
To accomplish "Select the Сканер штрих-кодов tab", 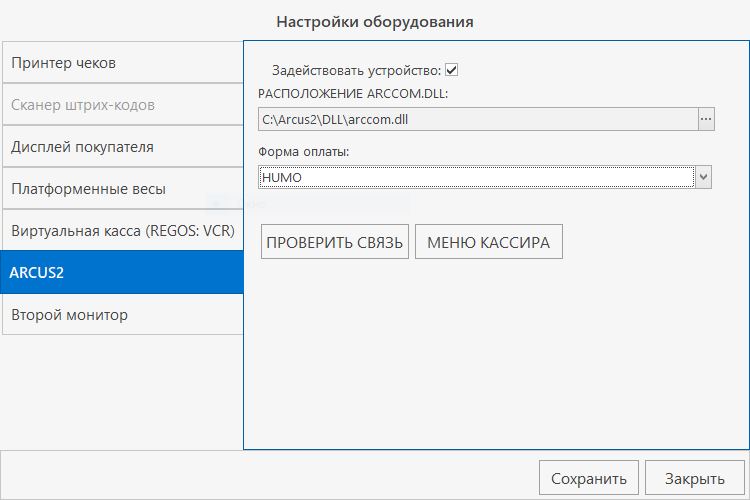I will pyautogui.click(x=122, y=105).
